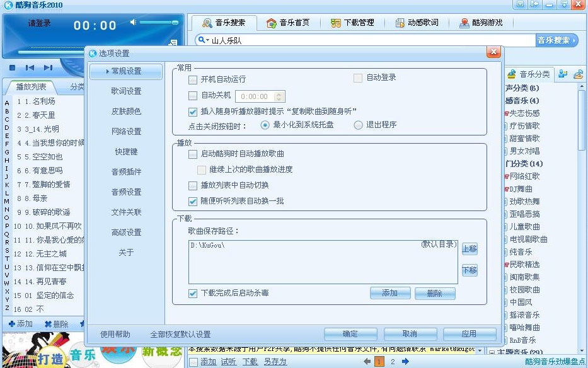The width and height of the screenshot is (588, 368).
Task: Click the blue 音乐搜索 search button
Action: point(557,40)
